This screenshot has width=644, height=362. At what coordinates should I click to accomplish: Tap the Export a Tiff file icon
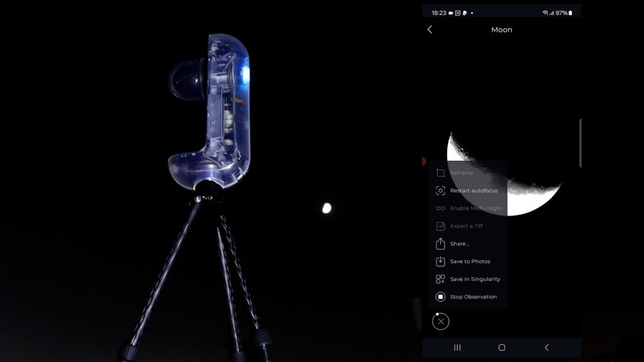click(440, 226)
